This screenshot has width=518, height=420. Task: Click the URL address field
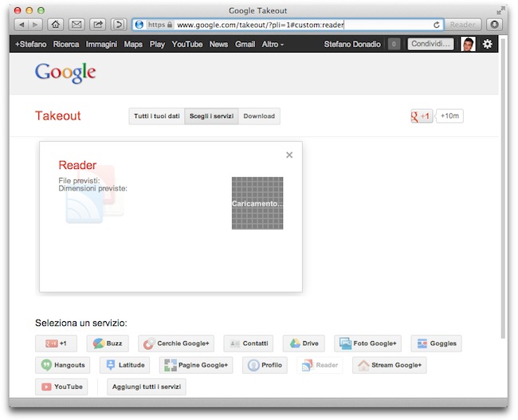pyautogui.click(x=288, y=25)
